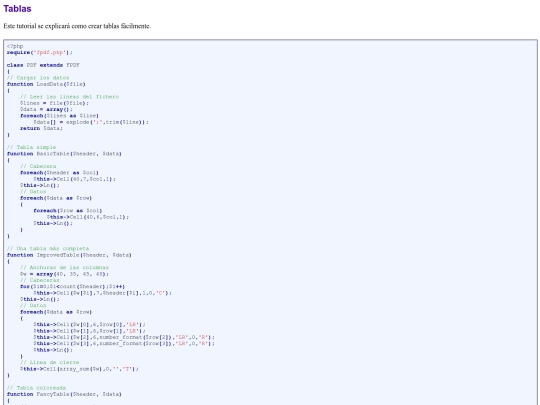Click the comment '// Una tabla más completa'

[48, 249]
